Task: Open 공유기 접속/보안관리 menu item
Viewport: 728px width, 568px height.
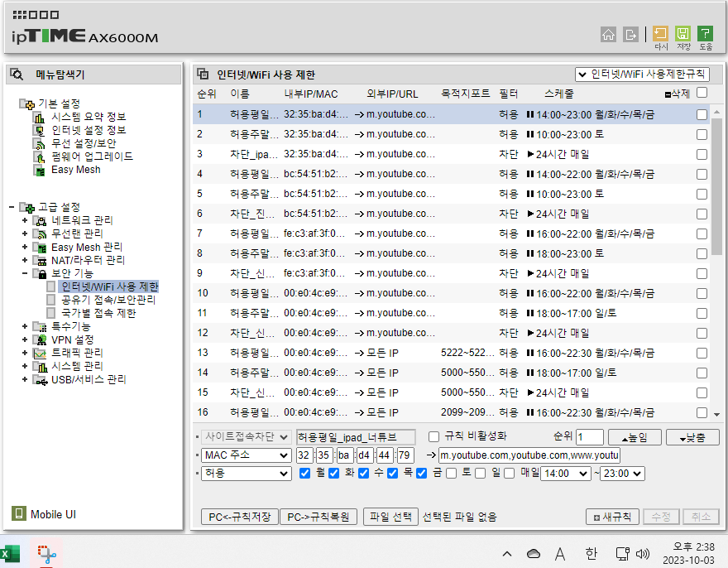Action: coord(108,300)
